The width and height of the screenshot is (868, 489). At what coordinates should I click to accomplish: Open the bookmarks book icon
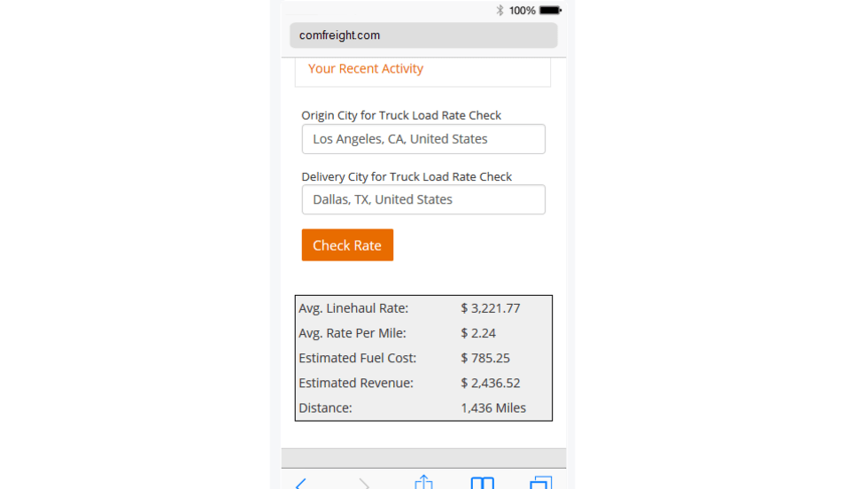point(482,483)
